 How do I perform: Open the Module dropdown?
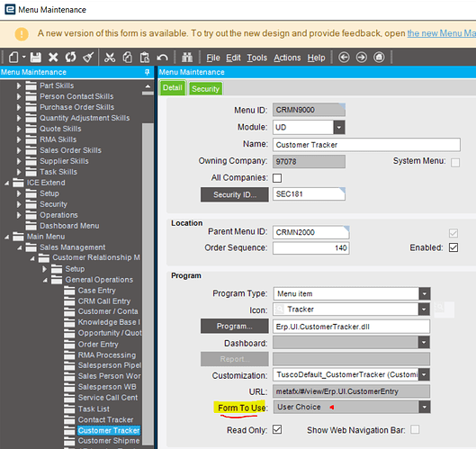[x=339, y=128]
